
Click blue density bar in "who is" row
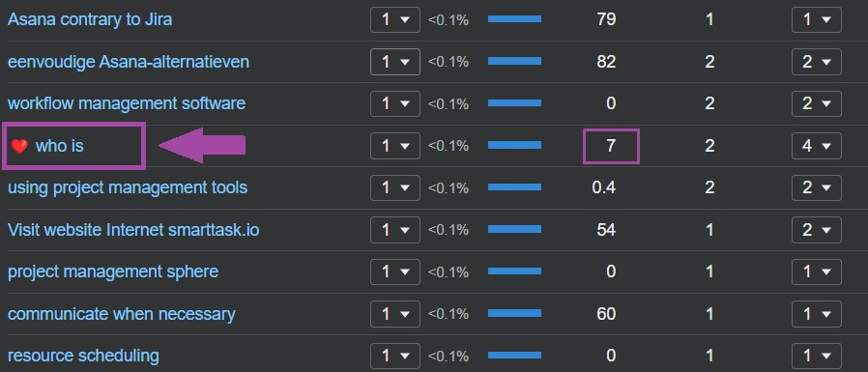pyautogui.click(x=514, y=145)
